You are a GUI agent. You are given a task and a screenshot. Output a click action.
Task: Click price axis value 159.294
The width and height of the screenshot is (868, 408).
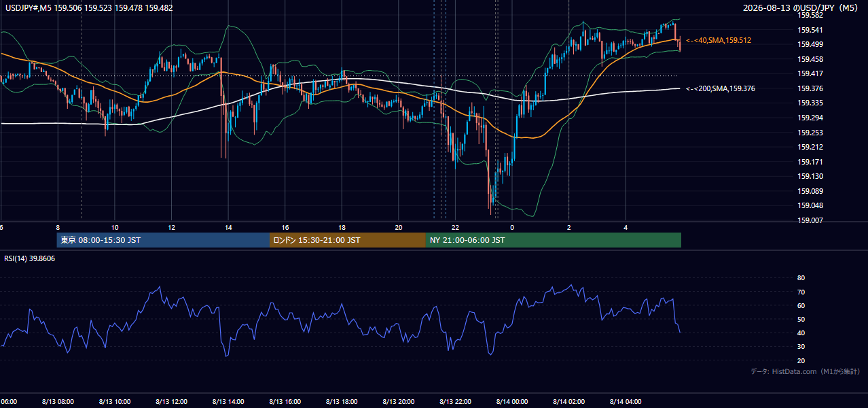pos(810,118)
